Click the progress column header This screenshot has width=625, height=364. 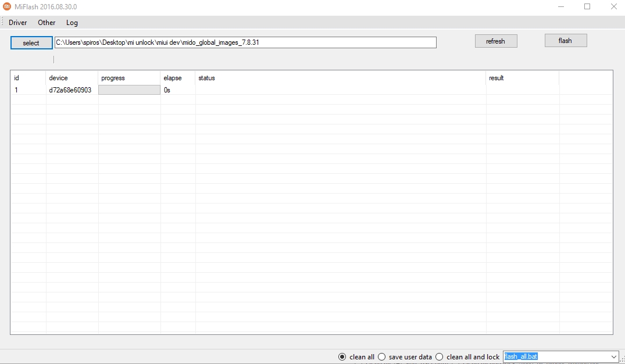click(130, 78)
